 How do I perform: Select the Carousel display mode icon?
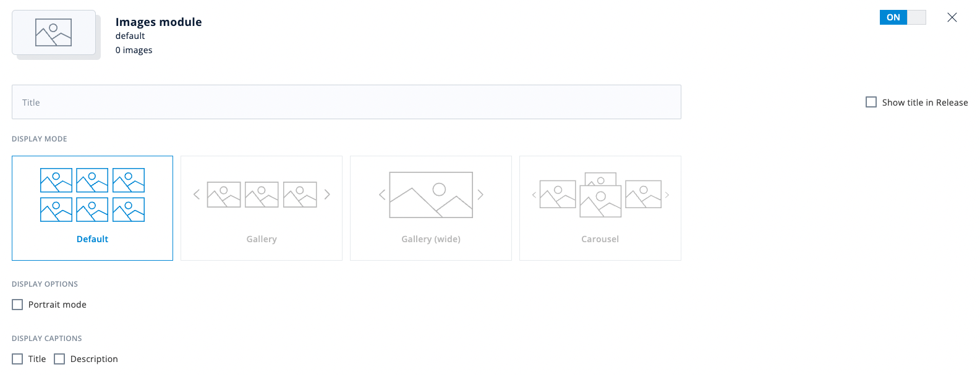tap(600, 195)
